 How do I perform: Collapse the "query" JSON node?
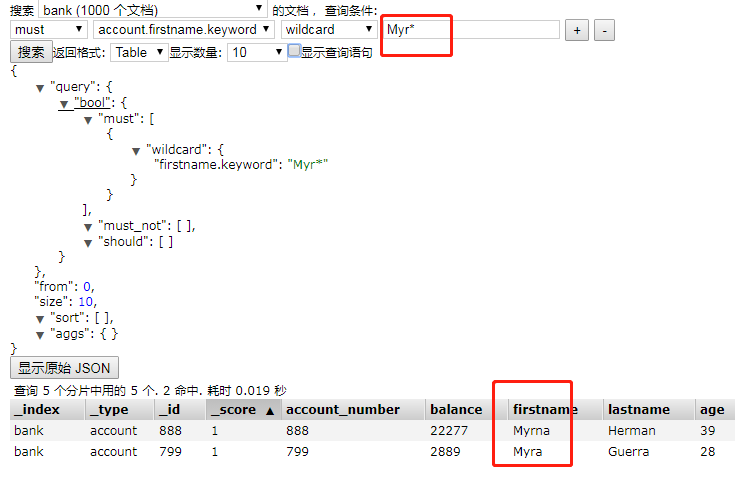(x=40, y=88)
